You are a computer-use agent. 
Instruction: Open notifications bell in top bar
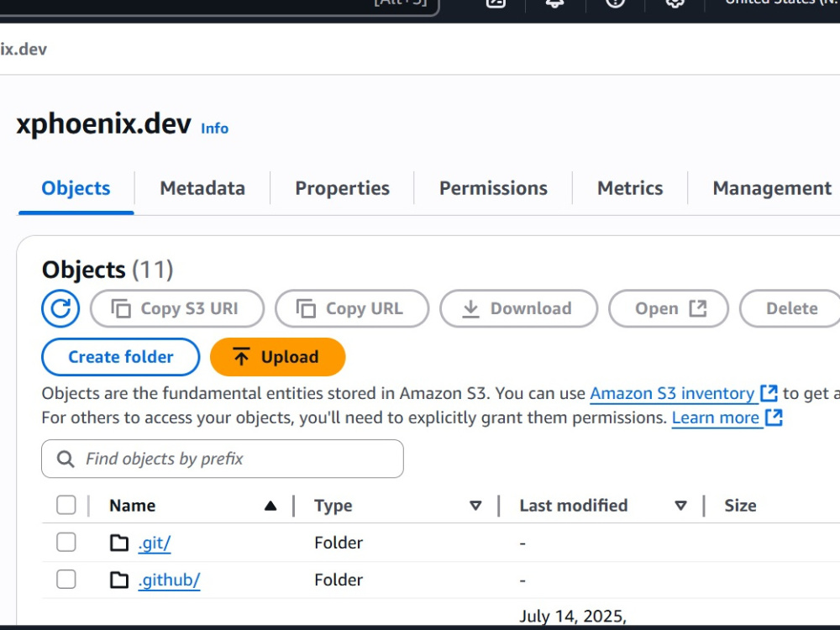click(555, 3)
